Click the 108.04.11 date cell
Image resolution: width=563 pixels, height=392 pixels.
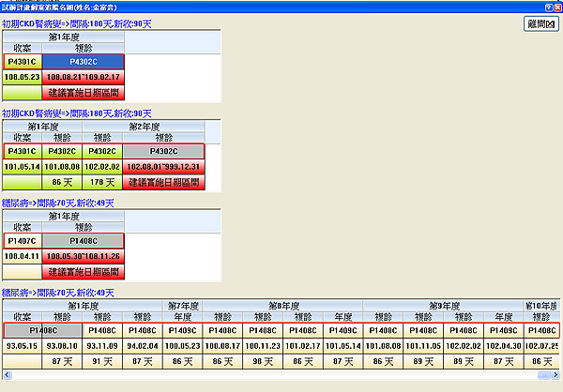[23, 256]
